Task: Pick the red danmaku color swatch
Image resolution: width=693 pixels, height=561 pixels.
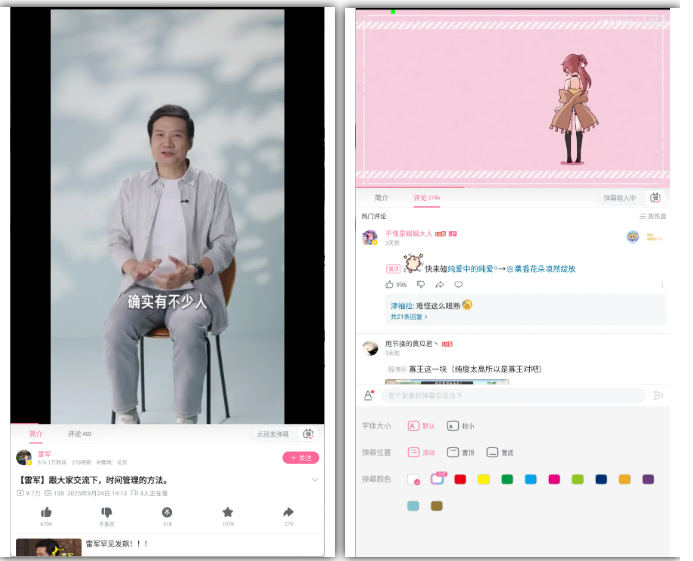Action: click(460, 480)
